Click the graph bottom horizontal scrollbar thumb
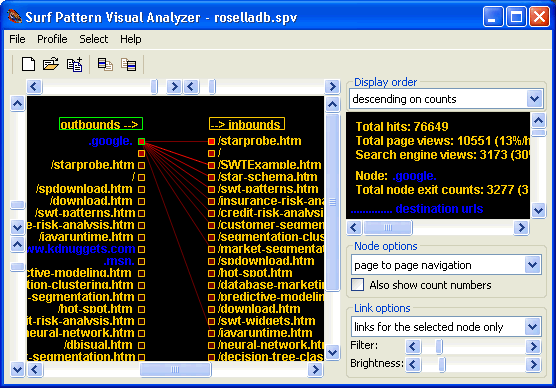The width and height of the screenshot is (556, 388). (x=176, y=370)
